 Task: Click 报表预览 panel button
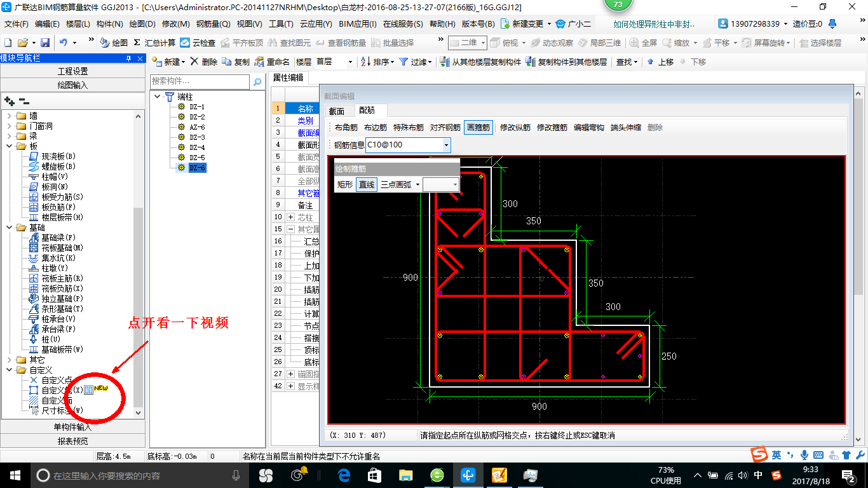click(x=73, y=441)
